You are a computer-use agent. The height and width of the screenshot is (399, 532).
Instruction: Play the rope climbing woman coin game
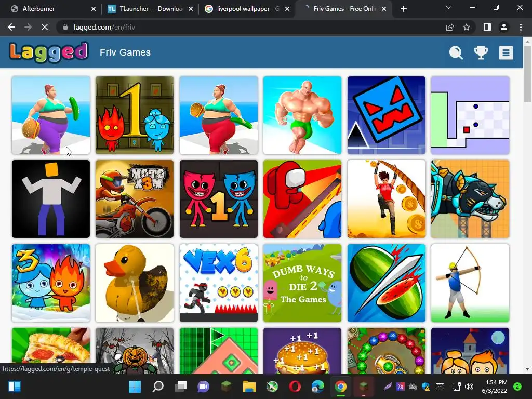pos(386,199)
